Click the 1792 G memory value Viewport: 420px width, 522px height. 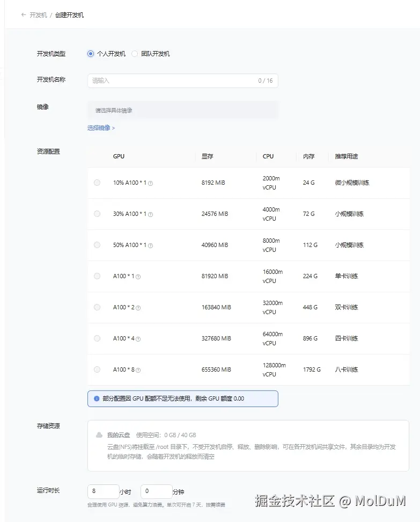point(312,369)
